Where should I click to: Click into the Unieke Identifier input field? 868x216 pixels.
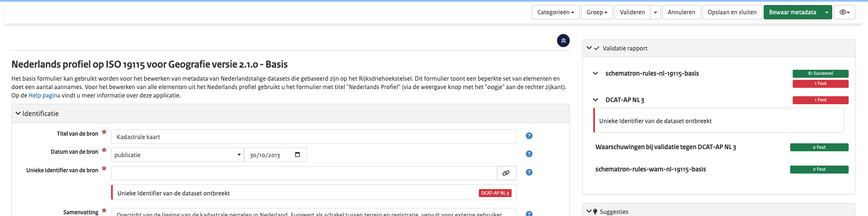(304, 173)
